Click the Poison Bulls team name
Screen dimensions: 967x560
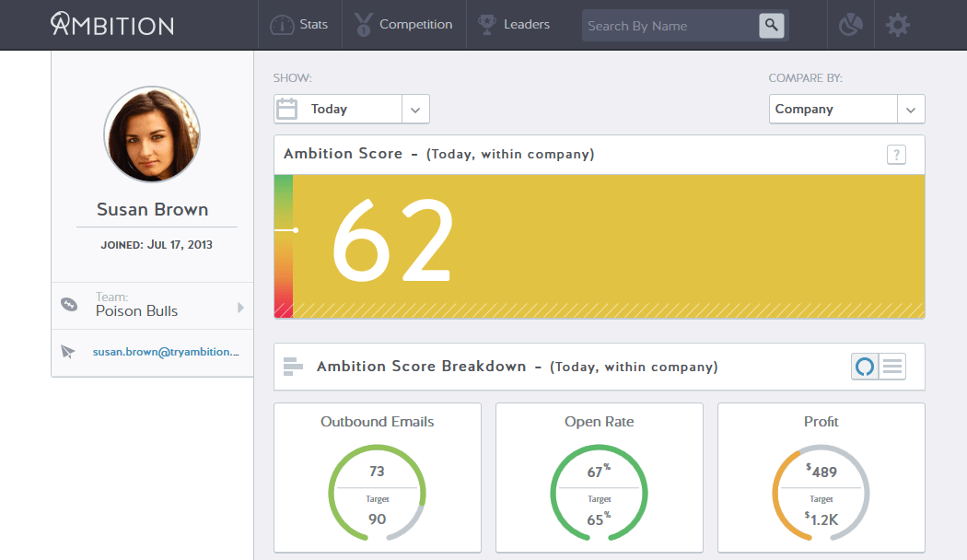tap(137, 311)
